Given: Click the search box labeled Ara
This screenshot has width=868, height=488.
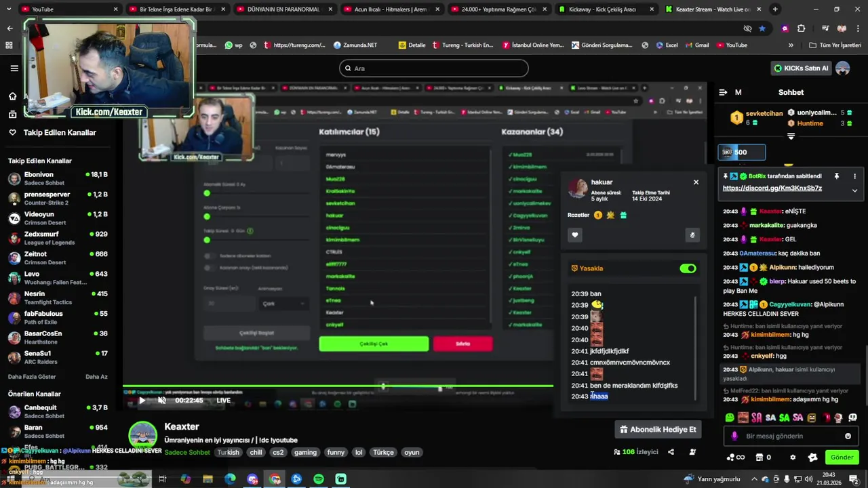Looking at the screenshot, I should [434, 68].
